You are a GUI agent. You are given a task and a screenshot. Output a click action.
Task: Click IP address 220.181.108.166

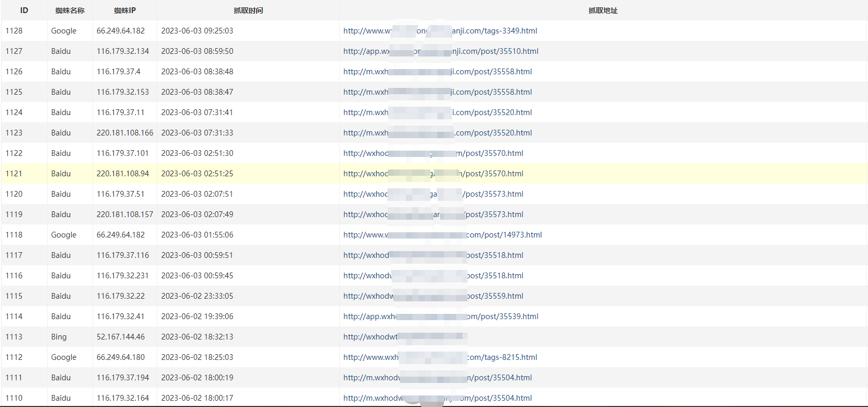[x=125, y=133]
